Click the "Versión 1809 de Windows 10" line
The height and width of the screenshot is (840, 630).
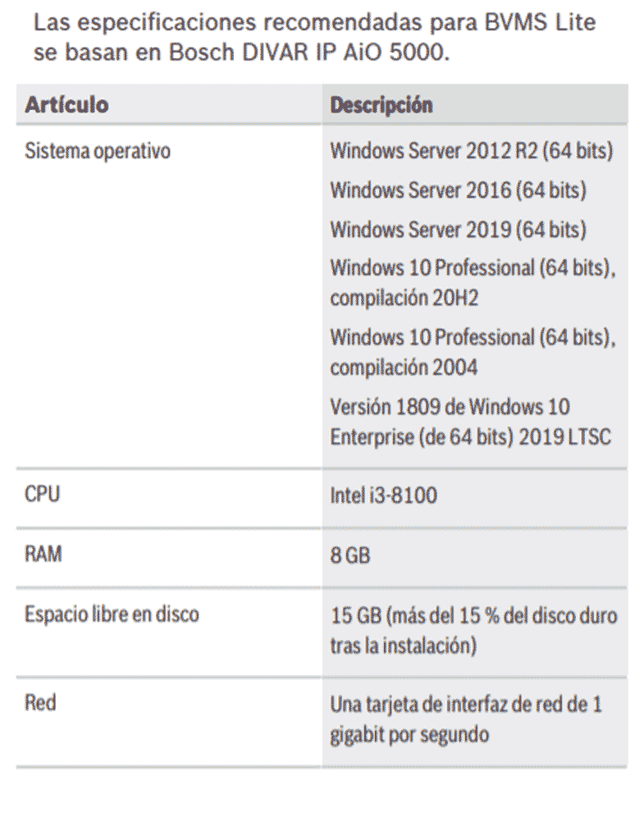(x=450, y=407)
